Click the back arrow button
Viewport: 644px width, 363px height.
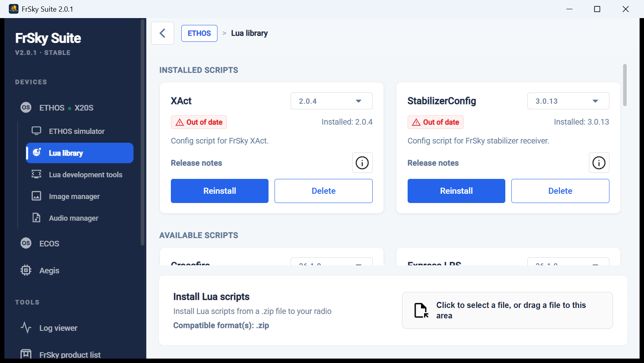[162, 33]
